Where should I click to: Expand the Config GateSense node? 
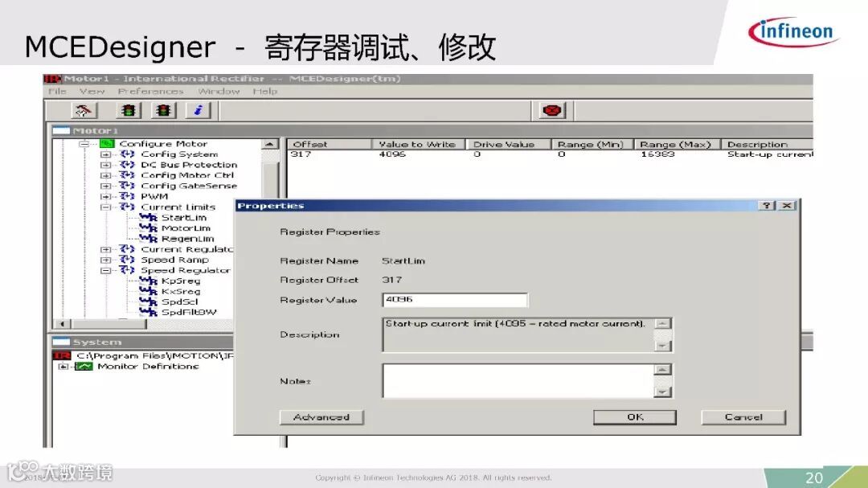point(105,187)
